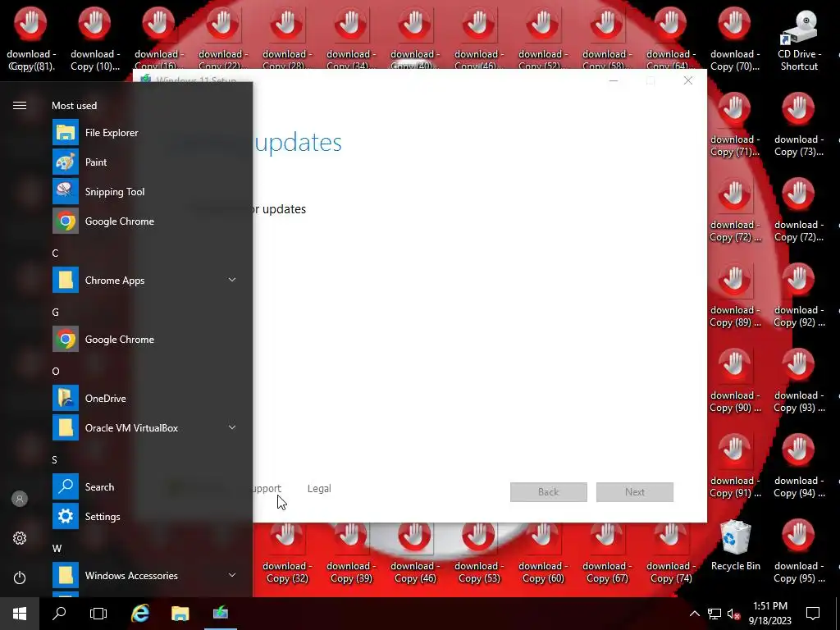Open File Explorer from Most used list
840x630 pixels.
(144, 133)
